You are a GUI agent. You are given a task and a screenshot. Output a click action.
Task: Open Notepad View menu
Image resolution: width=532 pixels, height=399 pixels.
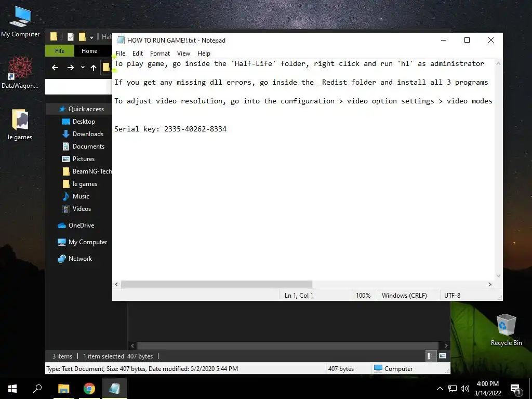tap(183, 54)
